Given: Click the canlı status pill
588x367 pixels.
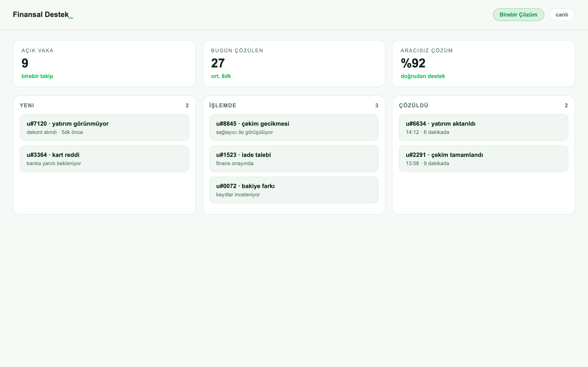Looking at the screenshot, I should [x=562, y=14].
